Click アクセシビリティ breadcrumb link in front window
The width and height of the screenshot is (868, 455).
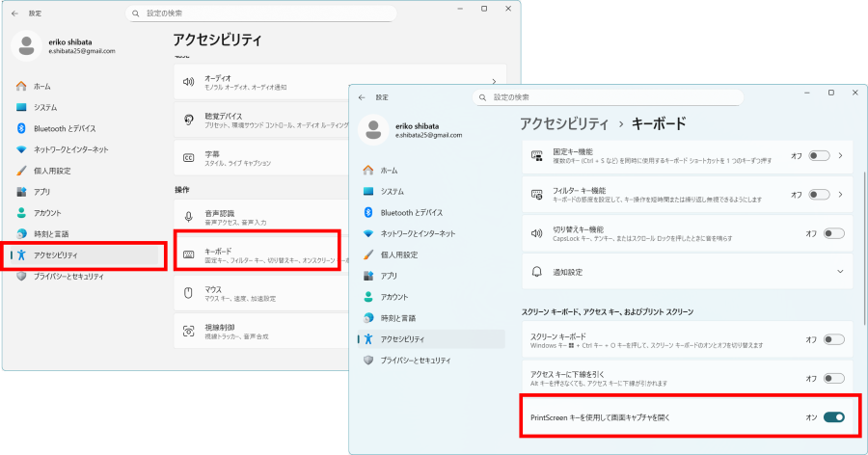pyautogui.click(x=564, y=123)
